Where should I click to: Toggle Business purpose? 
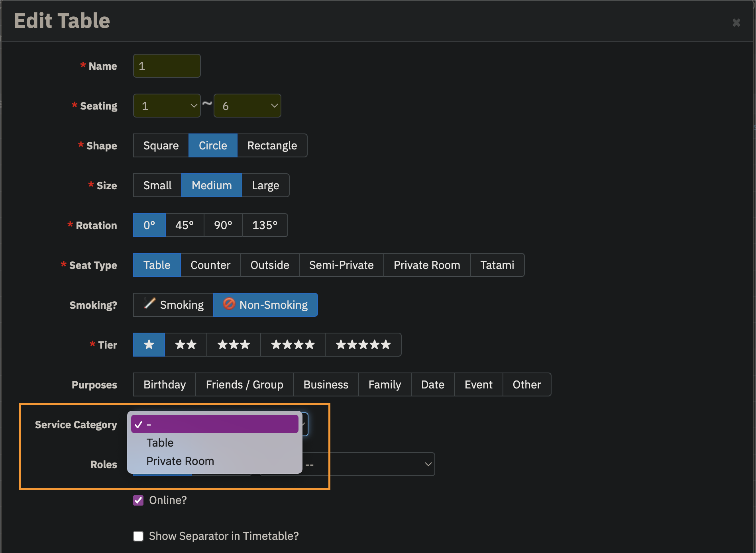tap(326, 384)
